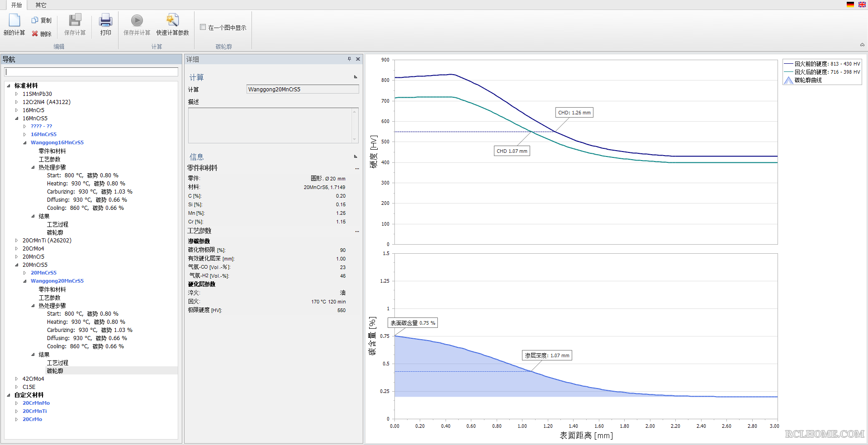The height and width of the screenshot is (445, 868).
Task: Collapse the 16MnCrS5 material node
Action: pyautogui.click(x=17, y=118)
